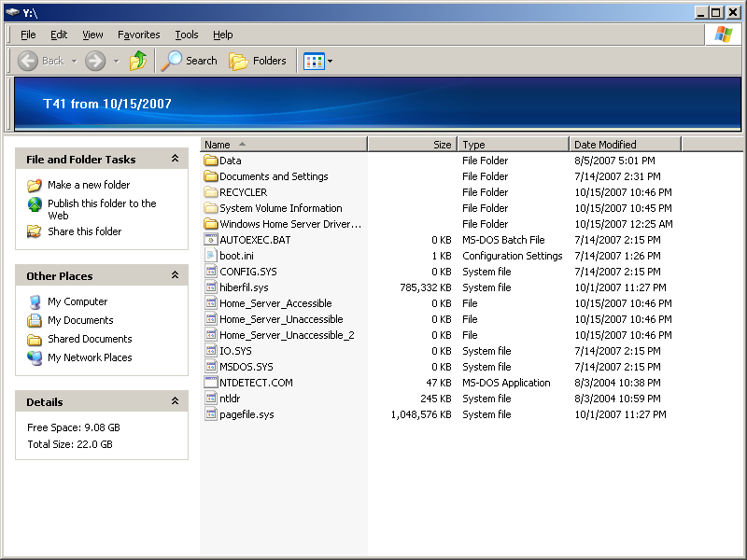Screen dimensions: 747x560
Task: Click the 245 KB size value
Action: (435, 399)
